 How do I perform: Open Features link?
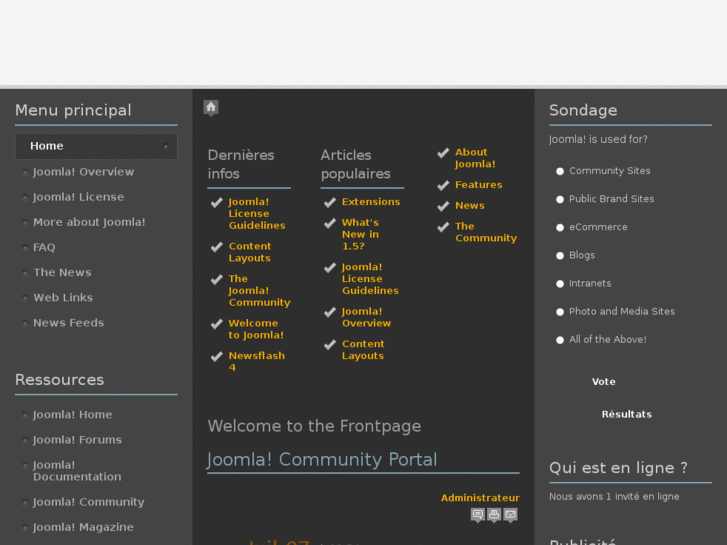(478, 185)
